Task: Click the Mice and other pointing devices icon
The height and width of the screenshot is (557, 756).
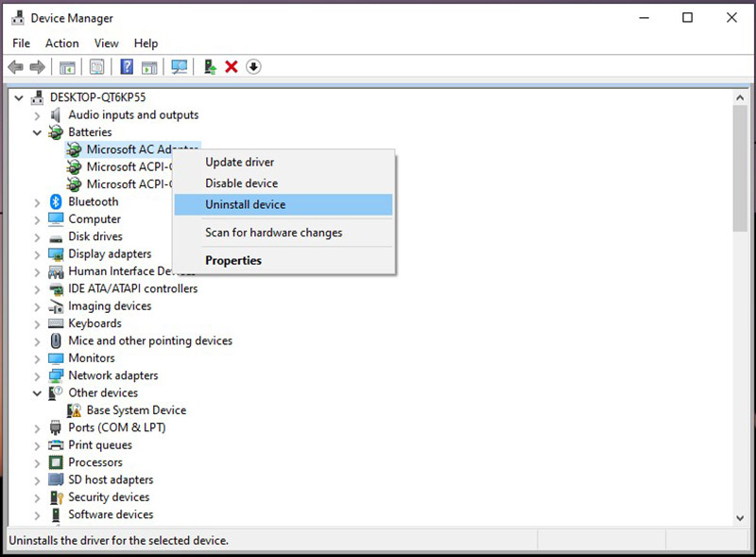Action: 56,340
